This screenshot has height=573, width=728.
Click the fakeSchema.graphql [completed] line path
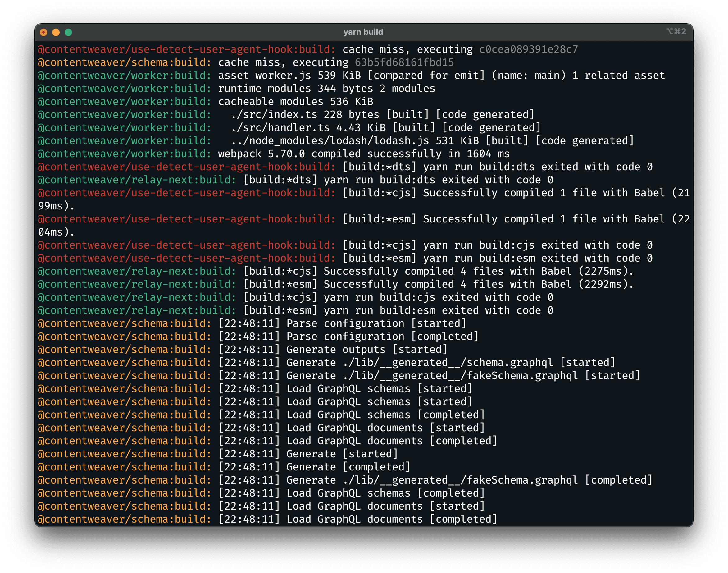pos(460,480)
